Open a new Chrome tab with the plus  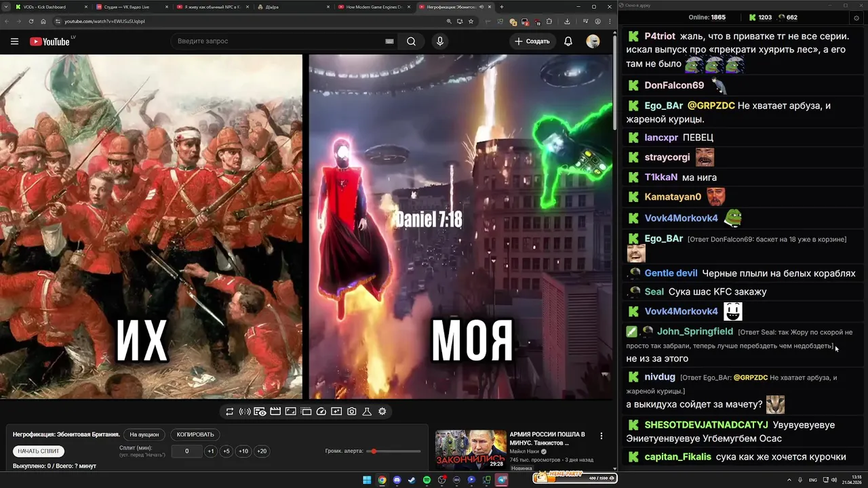point(502,7)
